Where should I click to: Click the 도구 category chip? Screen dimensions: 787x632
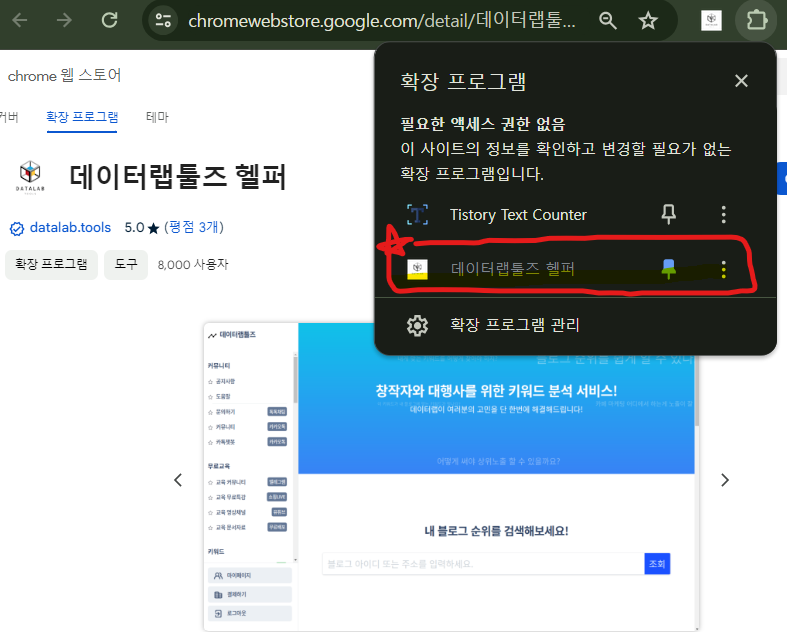click(126, 265)
